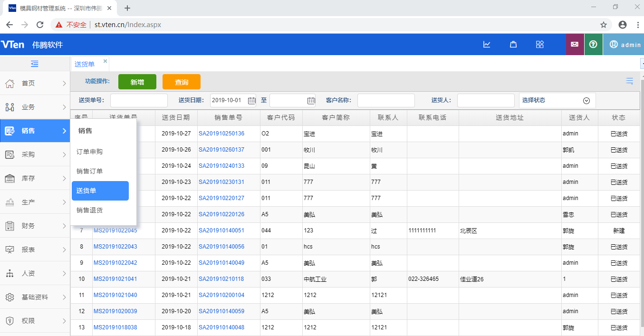Open start date calendar picker icon
This screenshot has height=336, width=644.
[251, 100]
